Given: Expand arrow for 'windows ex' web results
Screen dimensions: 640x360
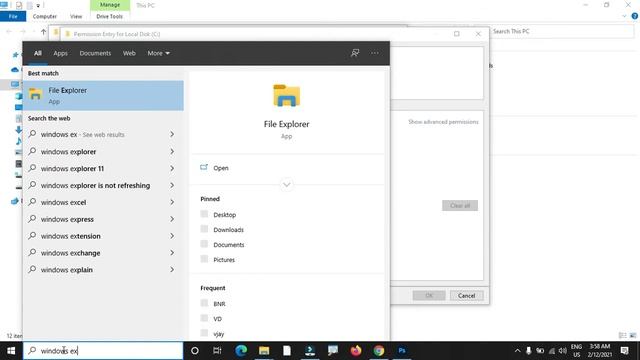Looking at the screenshot, I should (172, 134).
